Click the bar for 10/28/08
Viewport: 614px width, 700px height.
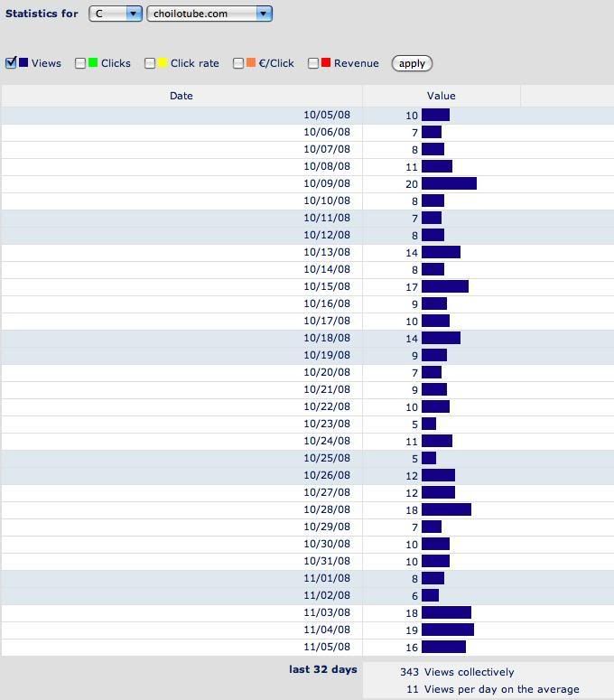click(446, 509)
